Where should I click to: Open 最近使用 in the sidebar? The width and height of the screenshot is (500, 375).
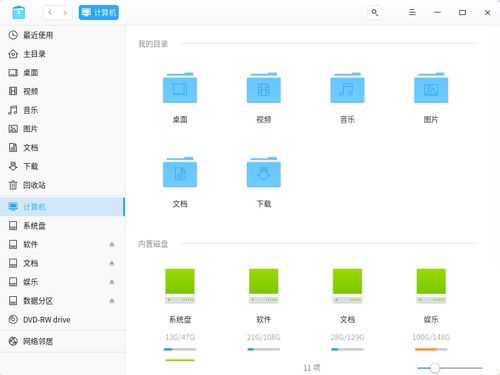click(x=62, y=35)
